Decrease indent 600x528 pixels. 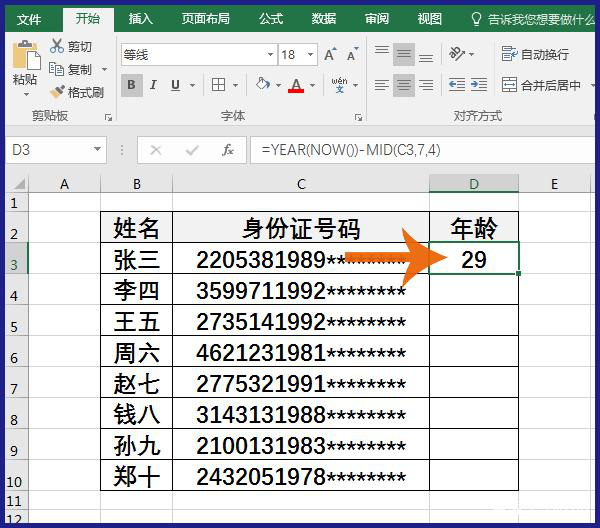[457, 85]
